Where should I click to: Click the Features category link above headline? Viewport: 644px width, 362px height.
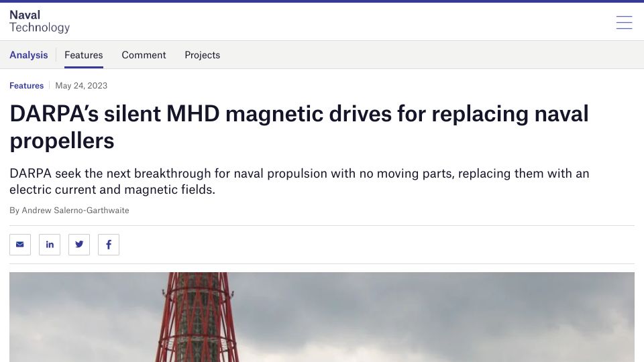point(27,85)
